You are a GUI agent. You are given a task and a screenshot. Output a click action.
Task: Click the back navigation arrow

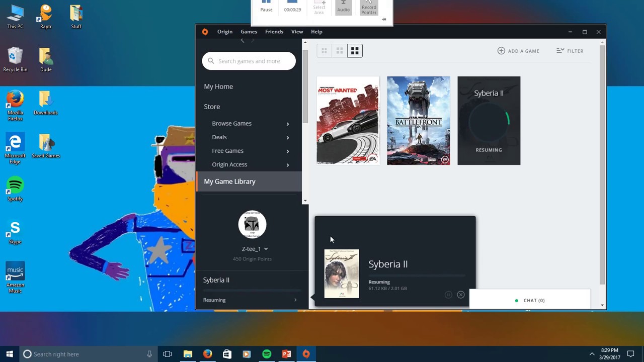coord(243,40)
